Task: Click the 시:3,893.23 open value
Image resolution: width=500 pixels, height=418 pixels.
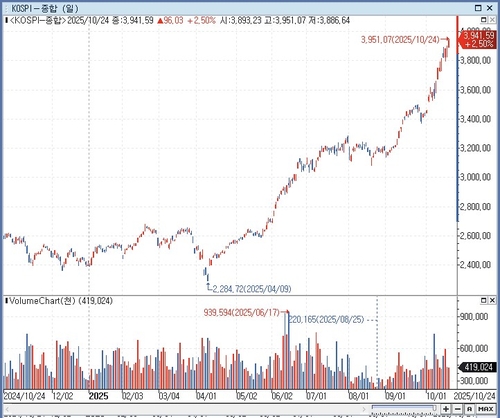Action: click(x=240, y=20)
